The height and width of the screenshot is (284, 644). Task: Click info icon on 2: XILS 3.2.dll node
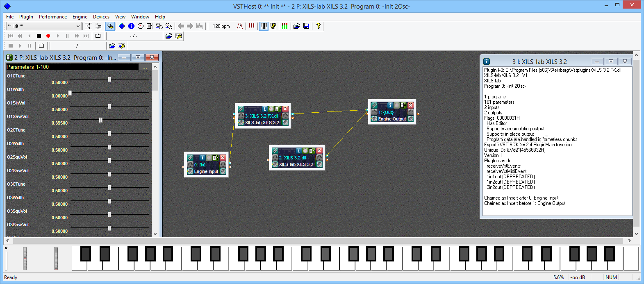click(299, 151)
